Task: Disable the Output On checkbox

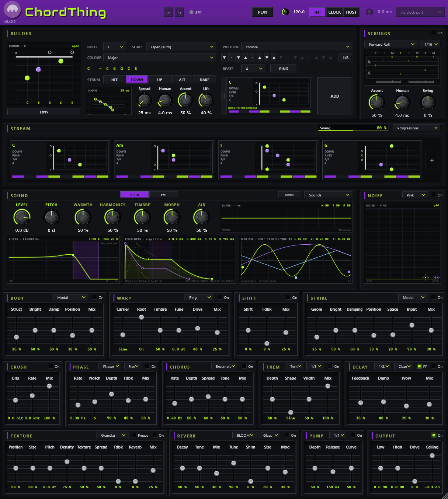Action: (434, 435)
